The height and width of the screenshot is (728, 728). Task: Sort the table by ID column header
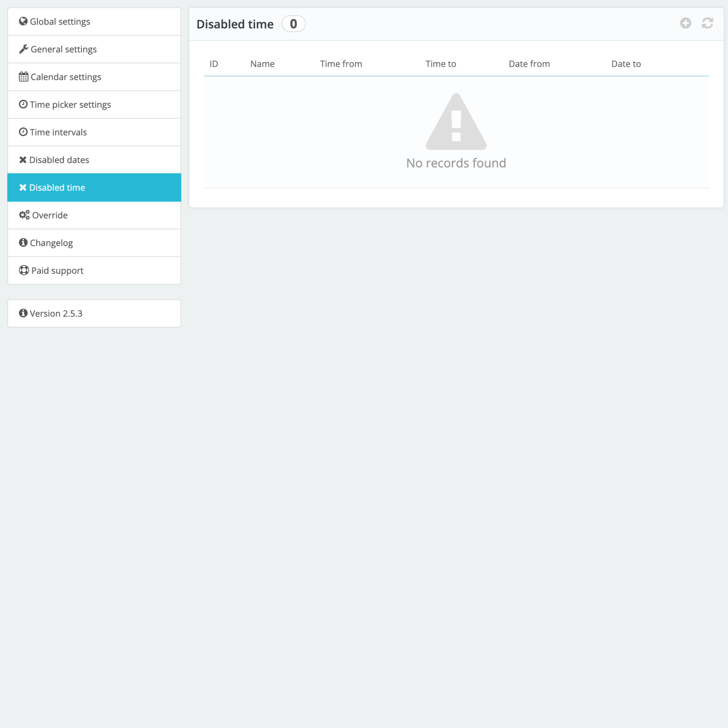[x=214, y=64]
